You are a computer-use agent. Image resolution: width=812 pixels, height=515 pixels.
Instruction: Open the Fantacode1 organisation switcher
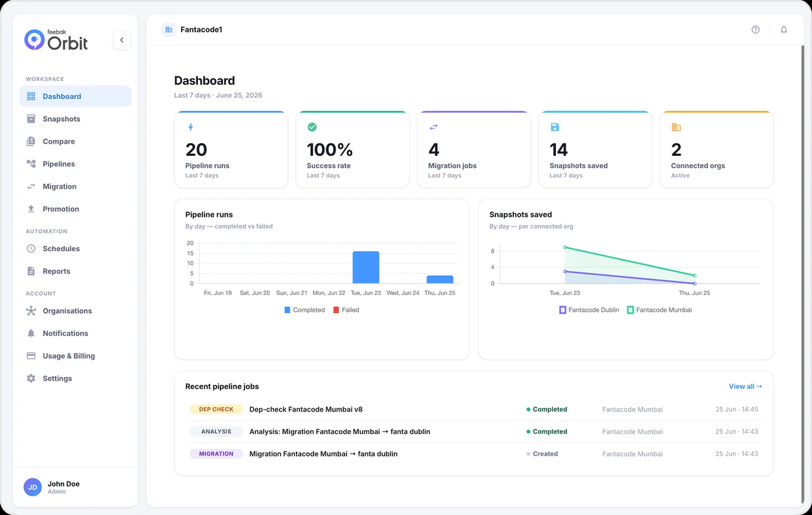tap(192, 30)
